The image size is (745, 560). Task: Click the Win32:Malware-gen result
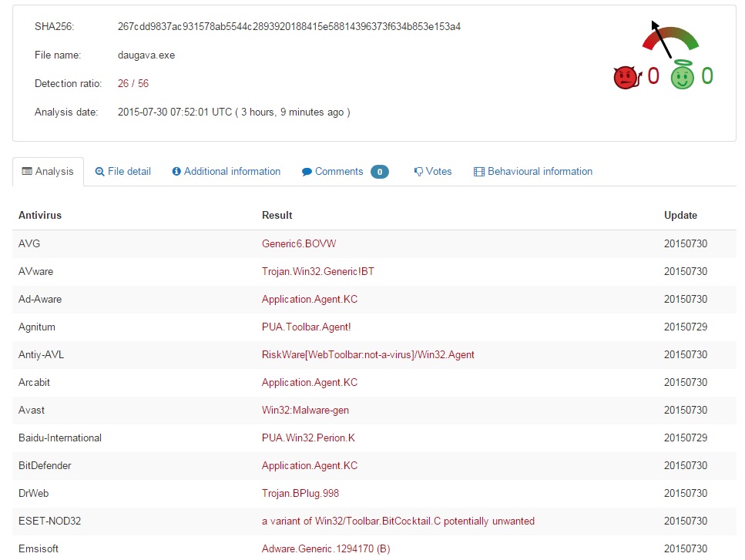tap(305, 410)
